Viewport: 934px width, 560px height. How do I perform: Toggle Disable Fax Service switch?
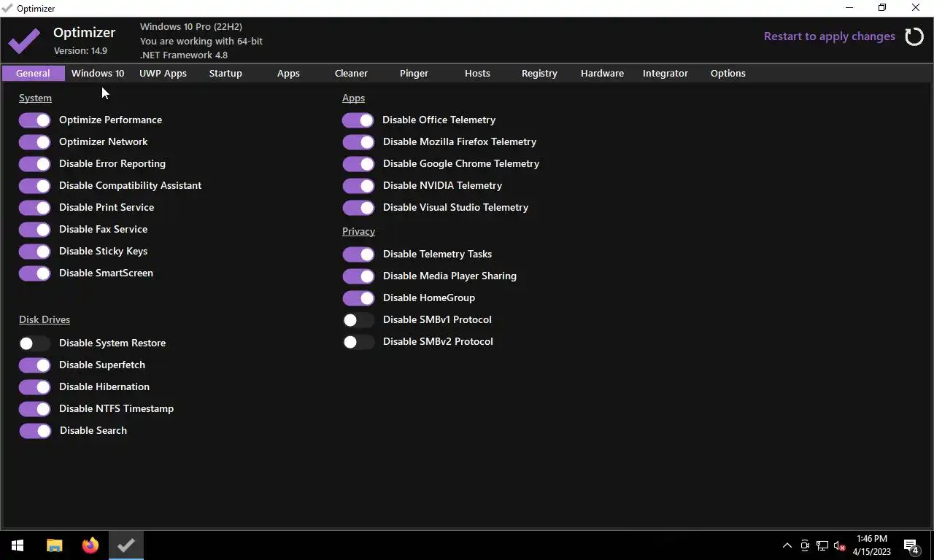coord(35,230)
